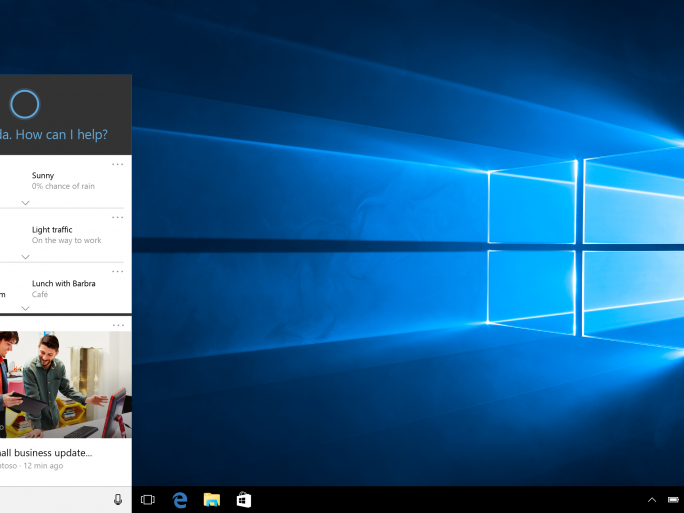
Task: Expand the Lunch with Barbra card
Action: pos(25,308)
